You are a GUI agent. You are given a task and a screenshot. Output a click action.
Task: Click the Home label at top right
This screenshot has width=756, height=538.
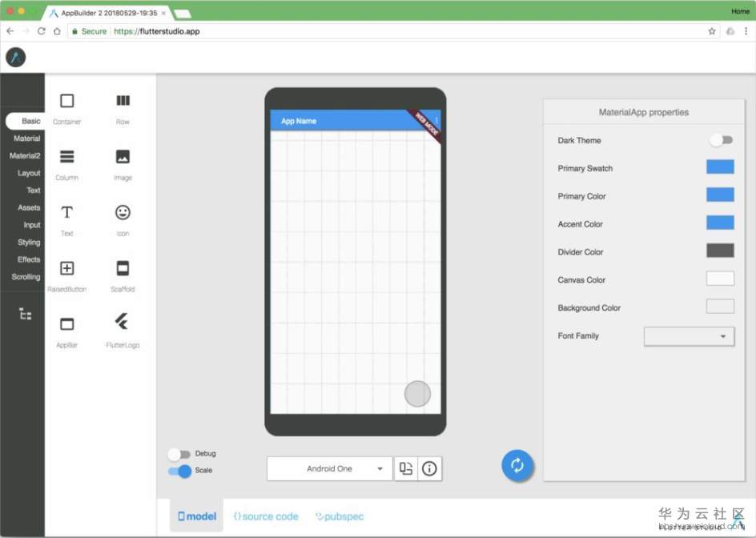[x=740, y=11]
